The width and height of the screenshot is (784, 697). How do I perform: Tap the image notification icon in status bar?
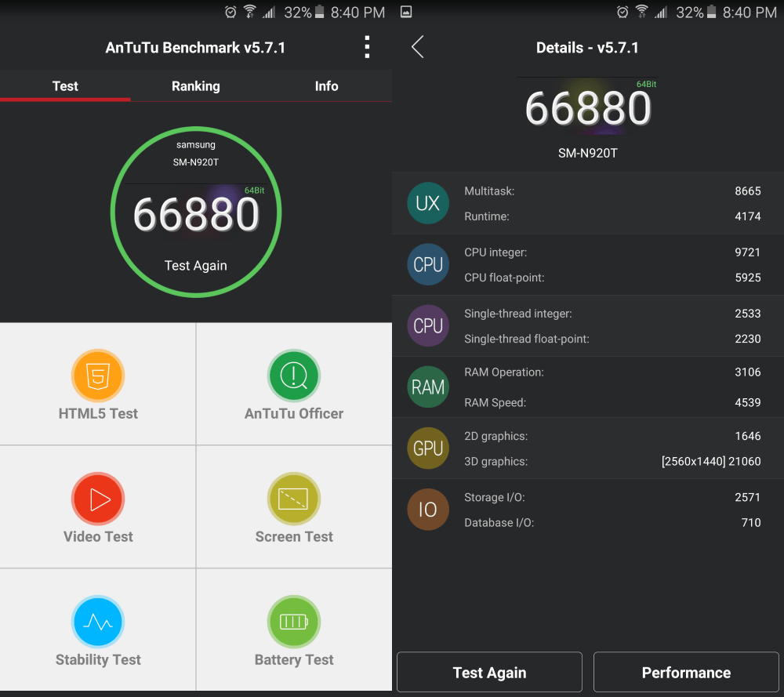pos(406,12)
